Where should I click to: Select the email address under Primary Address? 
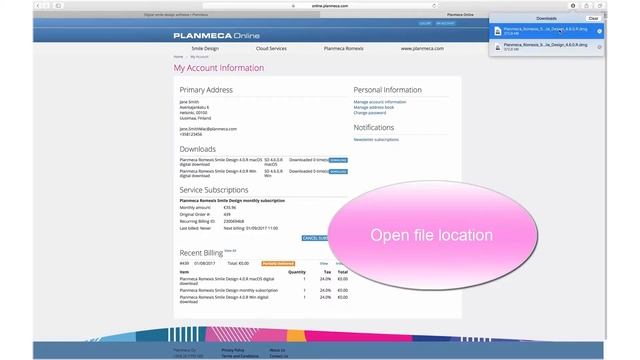pos(208,129)
